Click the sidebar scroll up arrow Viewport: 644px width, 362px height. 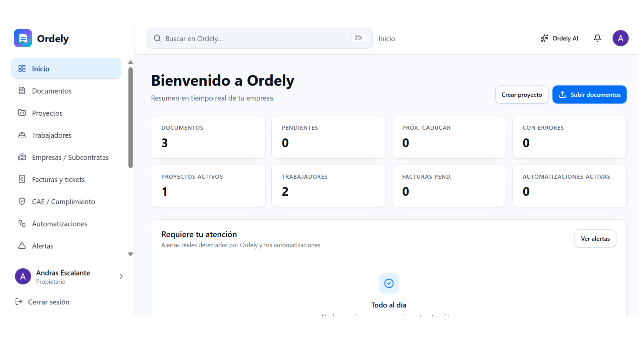pos(130,62)
